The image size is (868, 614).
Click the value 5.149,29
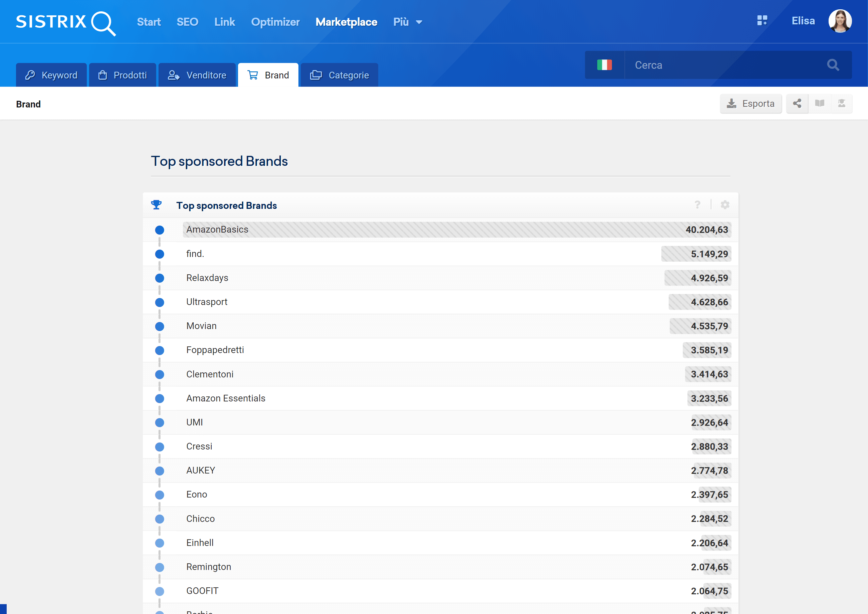[x=709, y=254]
